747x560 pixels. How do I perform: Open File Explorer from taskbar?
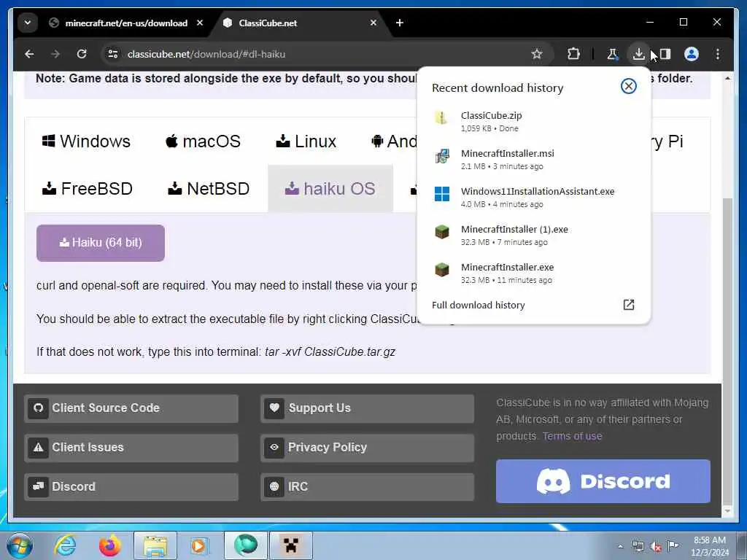[155, 545]
